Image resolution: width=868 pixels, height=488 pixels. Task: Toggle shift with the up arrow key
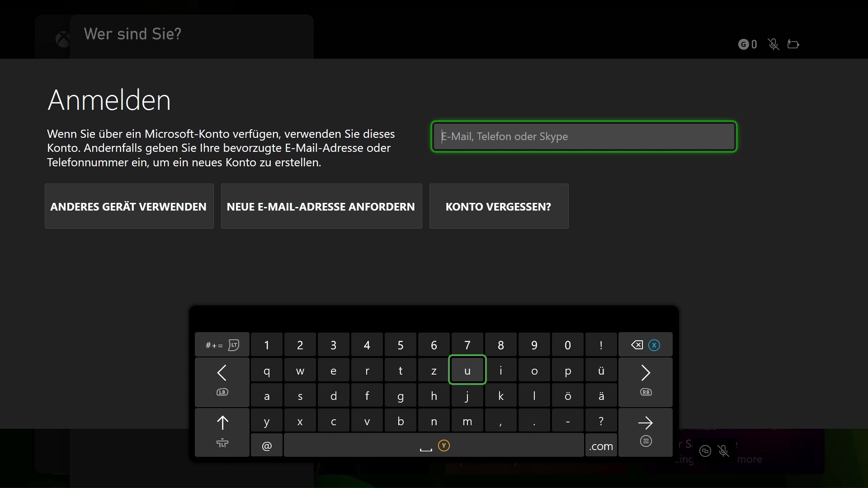[222, 432]
